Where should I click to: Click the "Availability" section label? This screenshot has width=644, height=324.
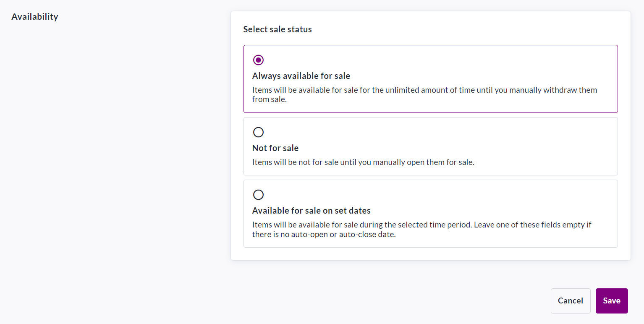coord(35,17)
